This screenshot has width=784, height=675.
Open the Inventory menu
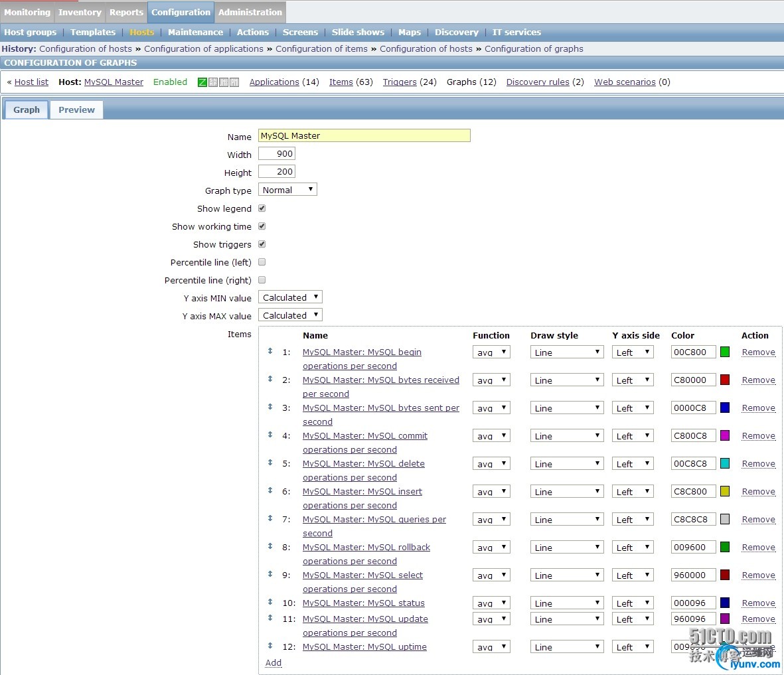80,12
